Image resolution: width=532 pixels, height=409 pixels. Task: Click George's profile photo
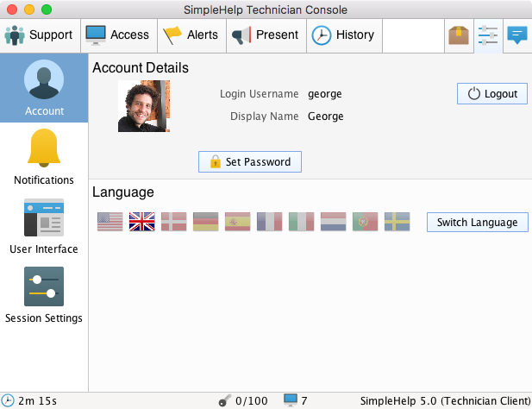(144, 106)
